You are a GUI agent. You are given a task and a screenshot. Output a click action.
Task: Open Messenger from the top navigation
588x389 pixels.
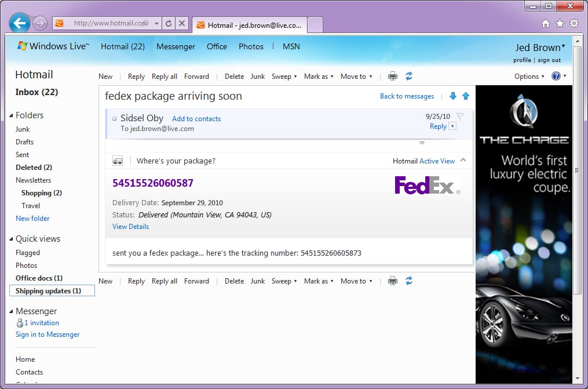click(176, 46)
